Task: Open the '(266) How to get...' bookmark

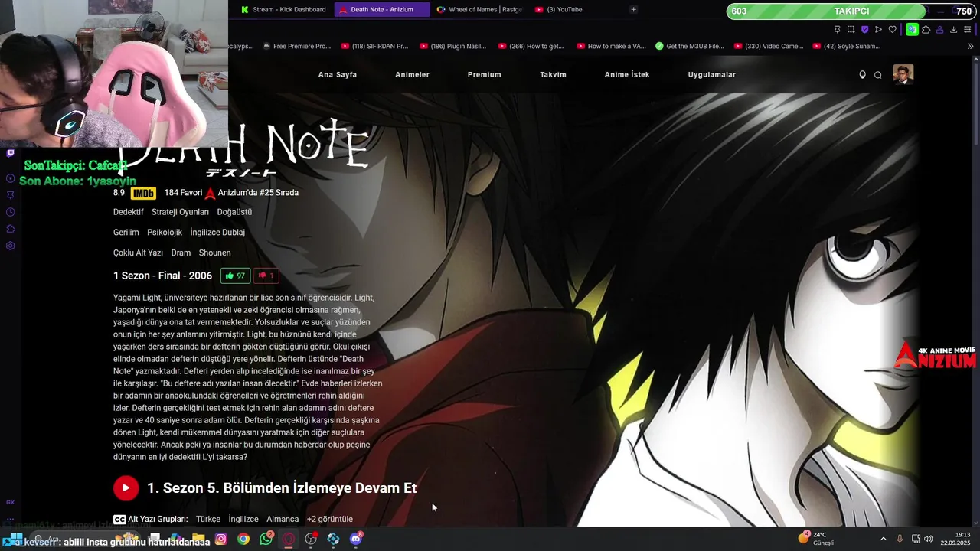Action: tap(531, 46)
